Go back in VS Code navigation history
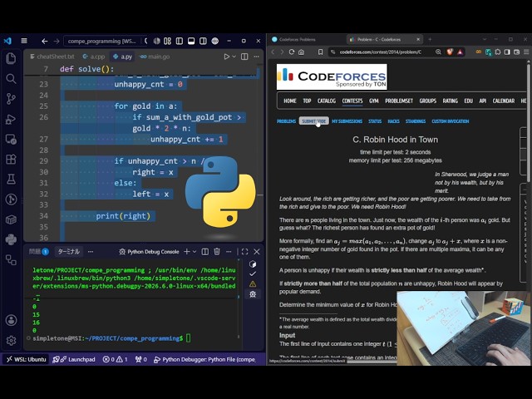The image size is (532, 399). pos(44,41)
